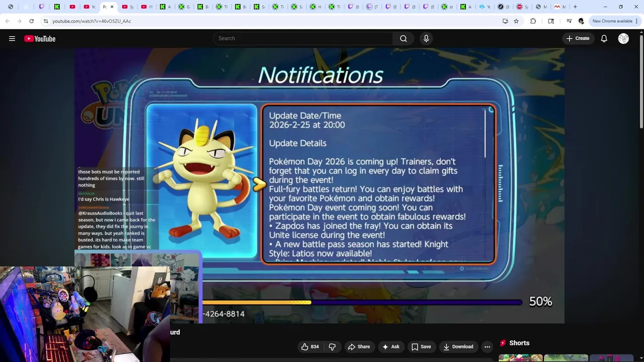Open the account avatar menu
644x362 pixels.
click(623, 39)
